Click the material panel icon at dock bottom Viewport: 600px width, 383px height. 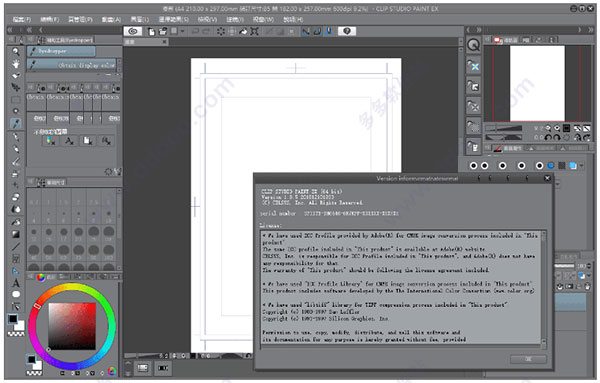[x=474, y=147]
